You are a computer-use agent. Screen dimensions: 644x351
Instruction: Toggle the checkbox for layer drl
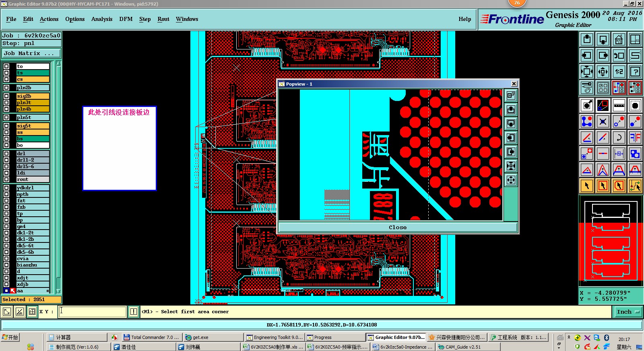coord(6,154)
